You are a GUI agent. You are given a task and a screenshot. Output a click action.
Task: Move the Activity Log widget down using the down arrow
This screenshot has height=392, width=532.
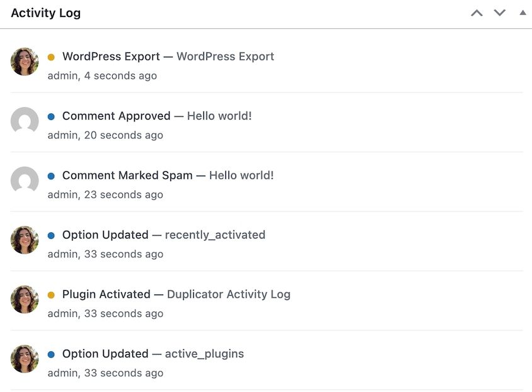499,12
